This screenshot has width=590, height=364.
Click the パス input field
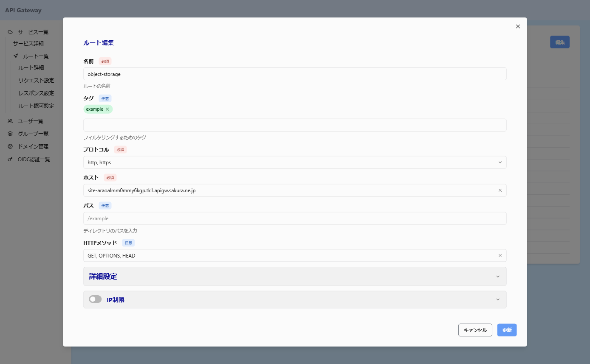pos(295,218)
